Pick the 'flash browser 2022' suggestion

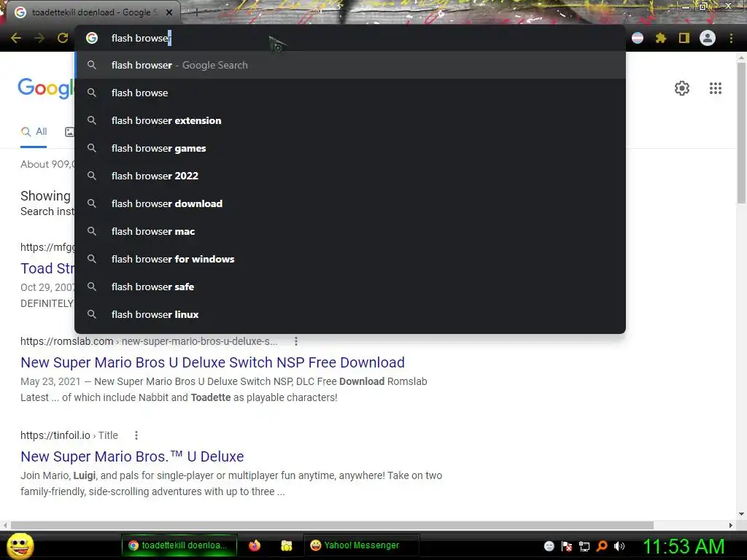pos(350,176)
